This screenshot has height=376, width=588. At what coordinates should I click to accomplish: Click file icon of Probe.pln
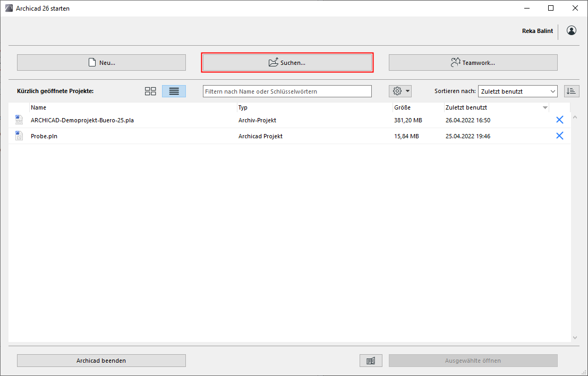click(x=19, y=136)
